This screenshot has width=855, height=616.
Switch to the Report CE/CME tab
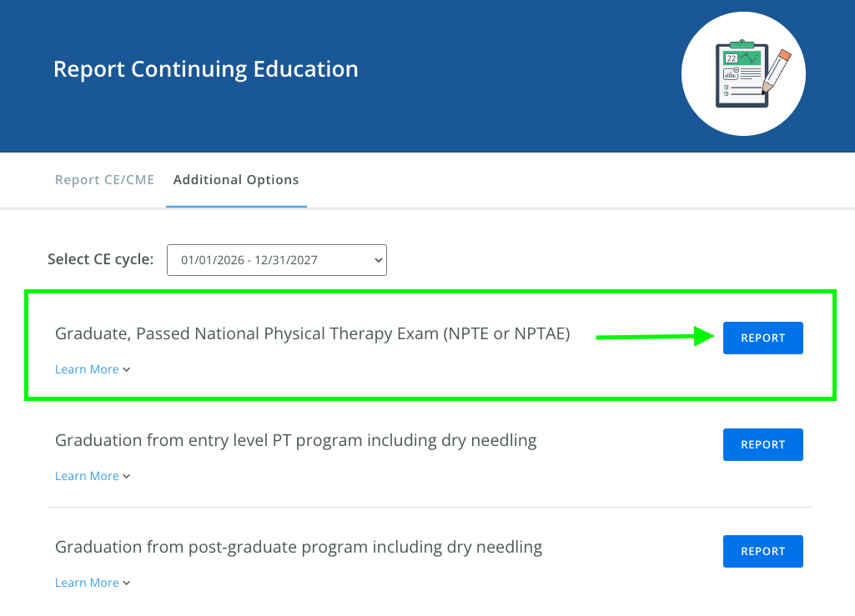(104, 180)
